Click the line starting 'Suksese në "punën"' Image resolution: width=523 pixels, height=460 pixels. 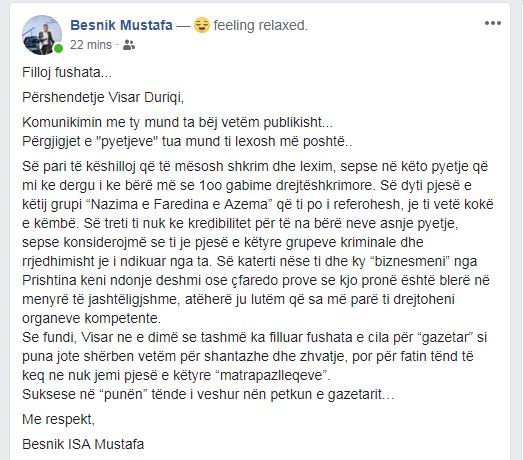(x=208, y=394)
